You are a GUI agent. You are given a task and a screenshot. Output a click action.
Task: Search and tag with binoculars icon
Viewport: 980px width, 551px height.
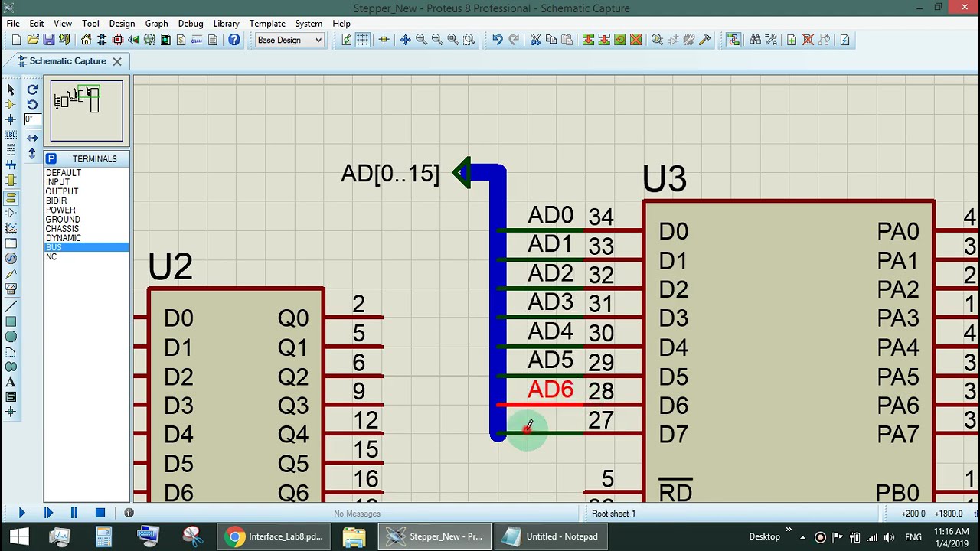click(755, 40)
